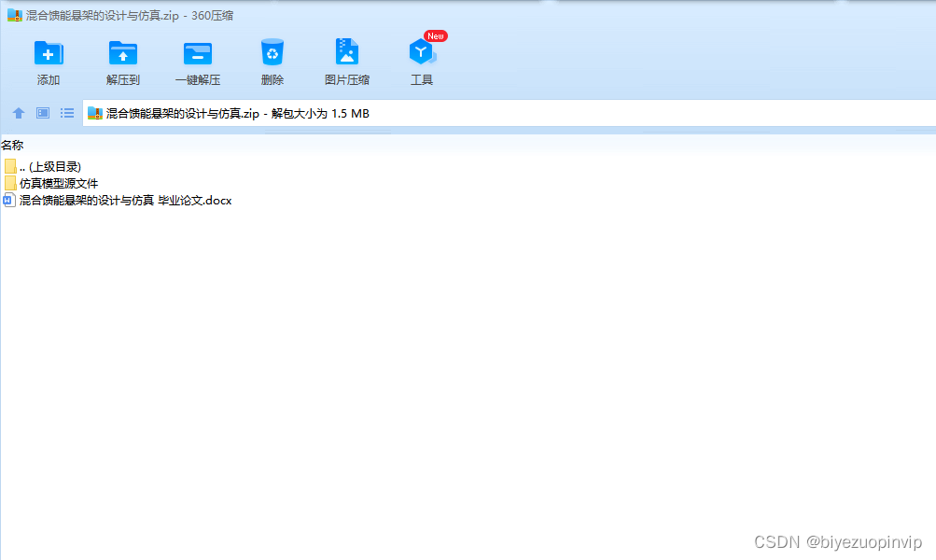
Task: Click the folder icon of the 上级目录 row
Action: pyautogui.click(x=10, y=166)
